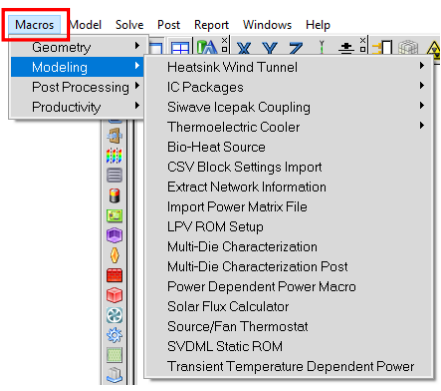The image size is (441, 391).
Task: Click the blue gear blower icon
Action: [114, 335]
